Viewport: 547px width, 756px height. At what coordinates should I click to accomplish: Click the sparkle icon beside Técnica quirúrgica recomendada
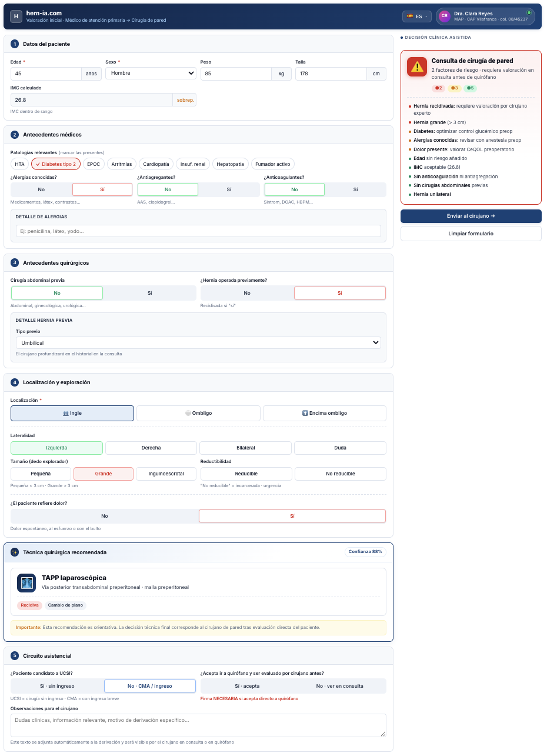point(15,552)
